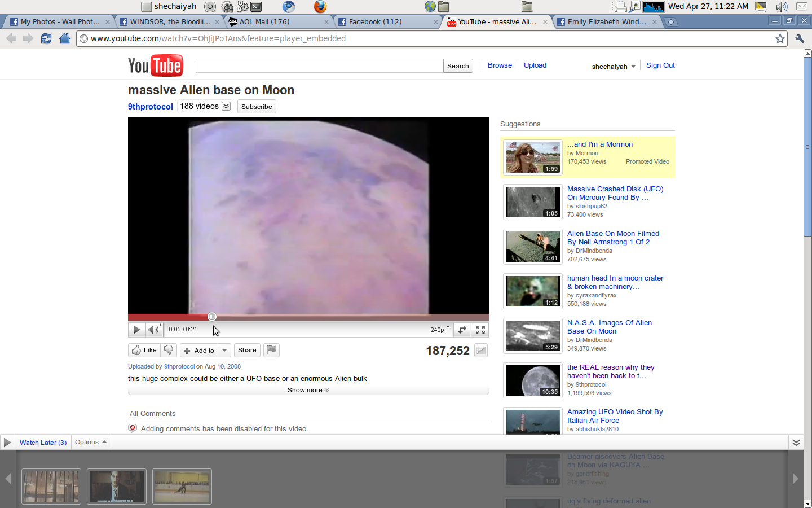812x508 pixels.
Task: Subscribe to 9thprotocol channel
Action: 257,107
